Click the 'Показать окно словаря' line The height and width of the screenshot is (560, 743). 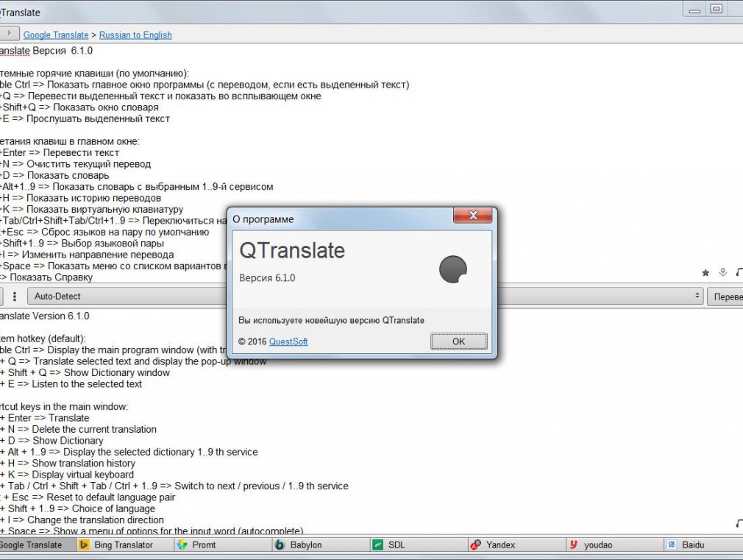pos(79,107)
